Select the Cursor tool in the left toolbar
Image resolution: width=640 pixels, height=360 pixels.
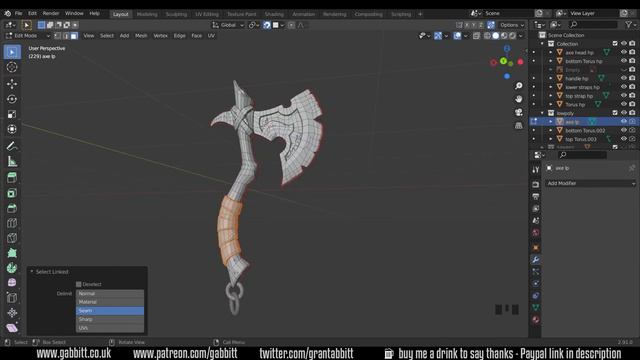12,67
